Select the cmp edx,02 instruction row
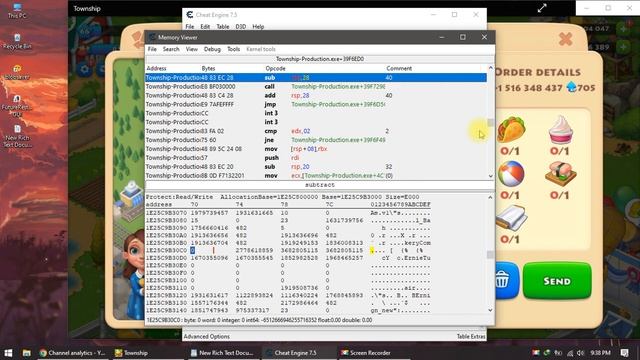 click(x=316, y=131)
